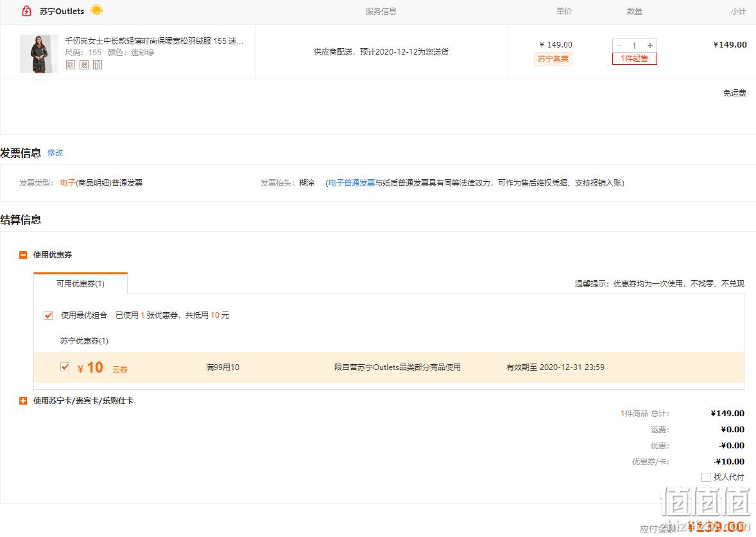Image resolution: width=756 pixels, height=537 pixels.
Task: Click the 退 return service icon
Action: [x=84, y=65]
